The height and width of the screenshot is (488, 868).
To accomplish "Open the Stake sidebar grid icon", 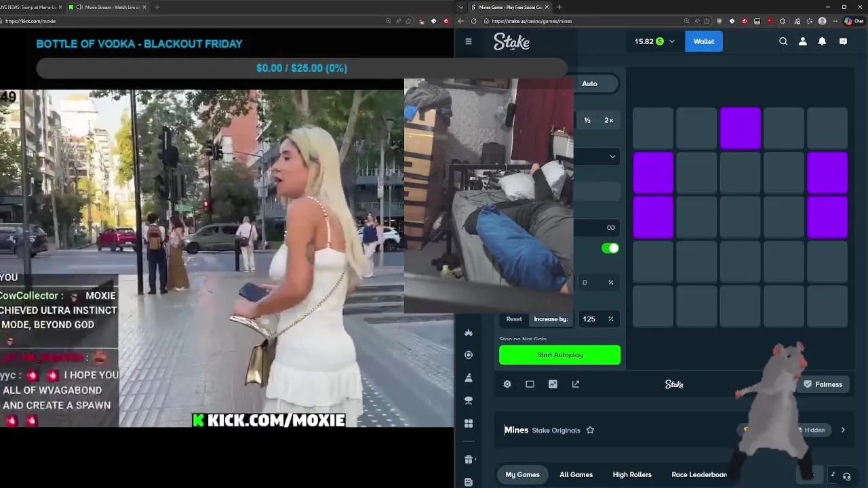I will point(468,424).
